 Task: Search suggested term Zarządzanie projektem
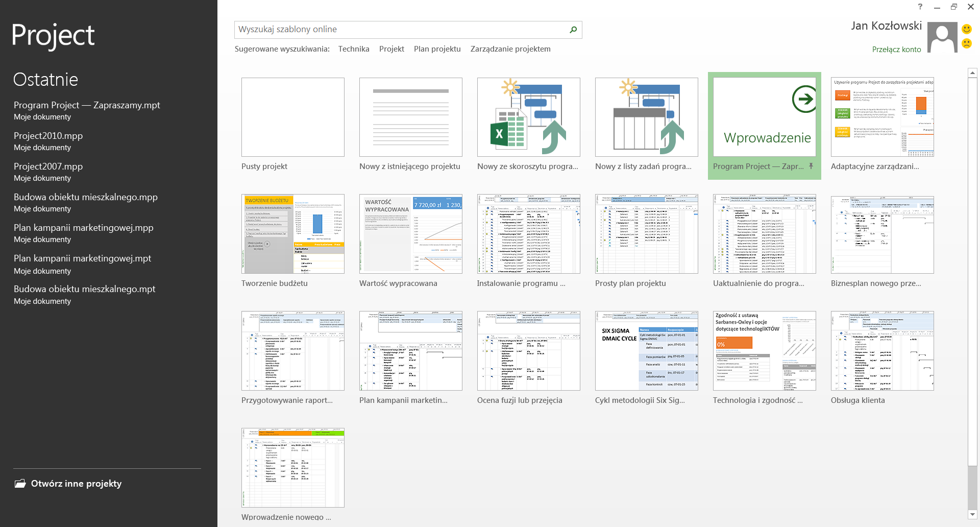(510, 49)
